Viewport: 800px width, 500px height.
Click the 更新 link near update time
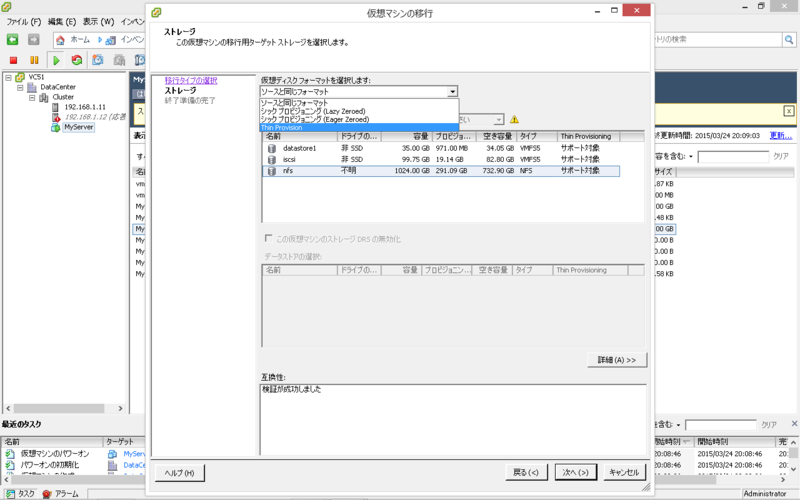pyautogui.click(x=781, y=136)
